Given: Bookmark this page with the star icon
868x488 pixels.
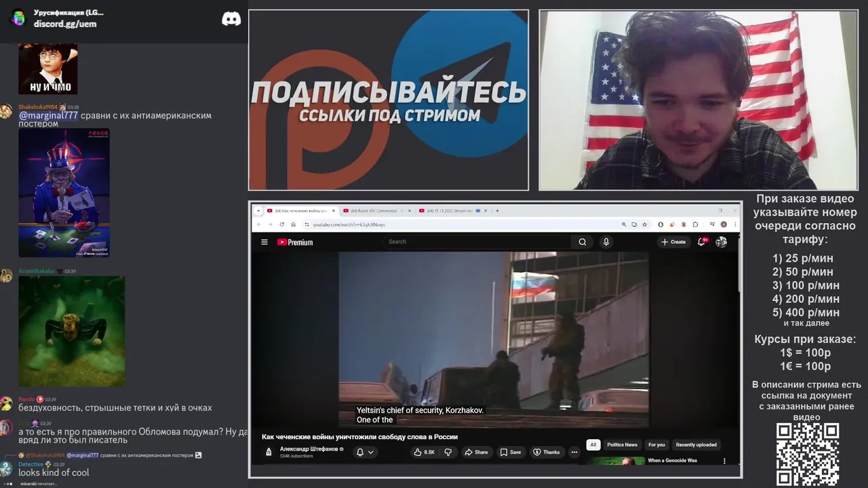Looking at the screenshot, I should coord(644,224).
